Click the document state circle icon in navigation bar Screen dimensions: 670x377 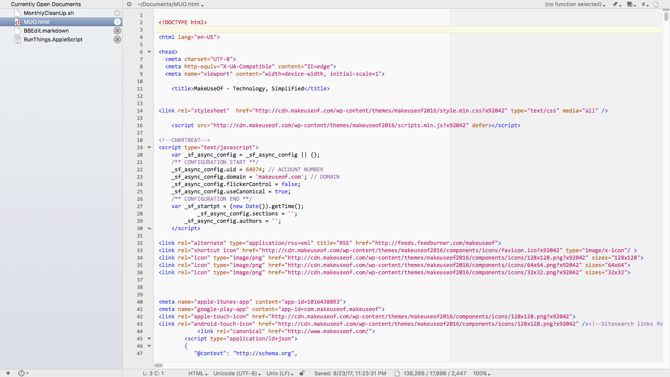pos(129,4)
